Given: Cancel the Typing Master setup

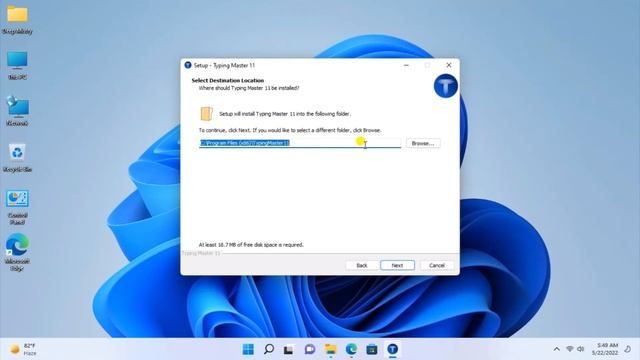Looking at the screenshot, I should (437, 265).
